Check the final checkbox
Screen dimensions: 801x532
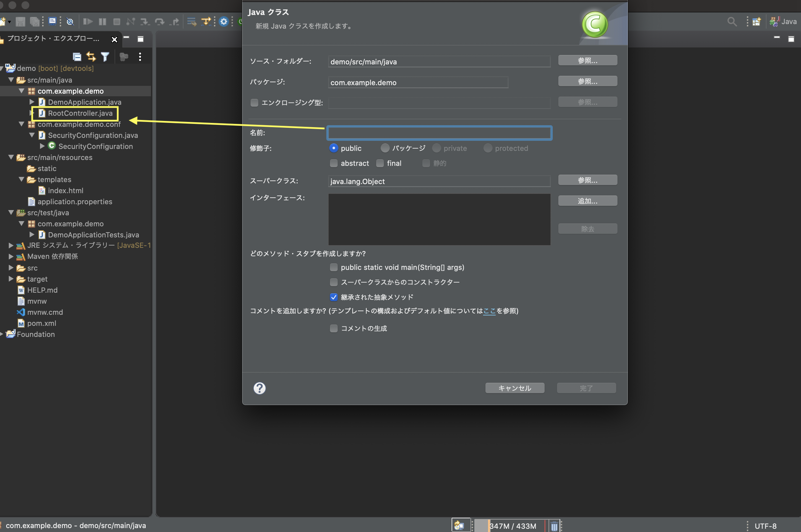pyautogui.click(x=380, y=163)
